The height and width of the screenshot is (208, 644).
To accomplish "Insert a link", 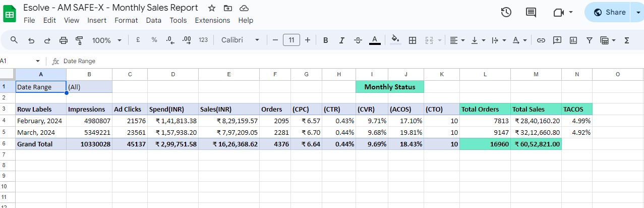I will click(x=541, y=40).
